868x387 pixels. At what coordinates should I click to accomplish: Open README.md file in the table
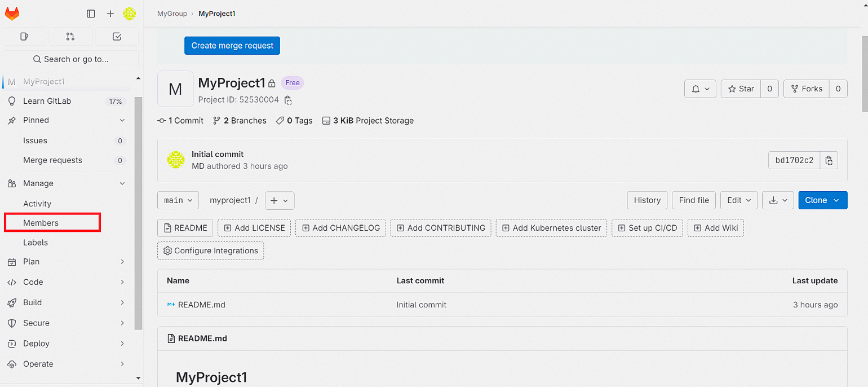(201, 305)
